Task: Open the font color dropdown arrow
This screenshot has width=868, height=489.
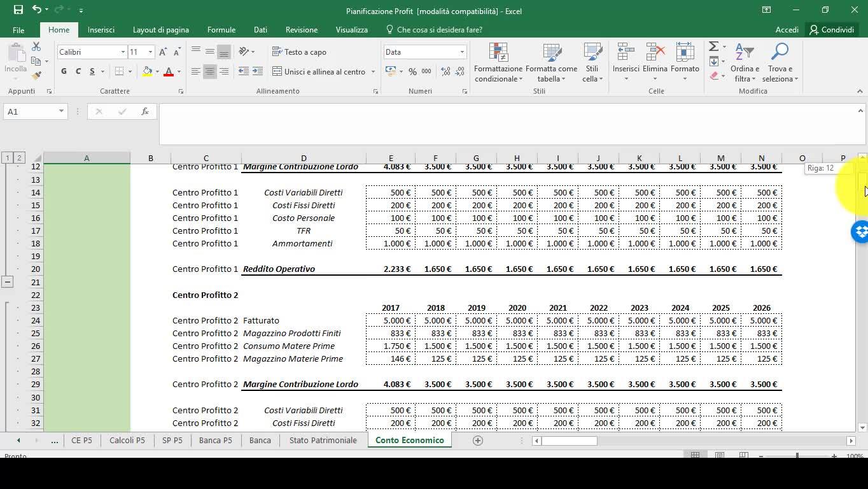Action: click(179, 71)
